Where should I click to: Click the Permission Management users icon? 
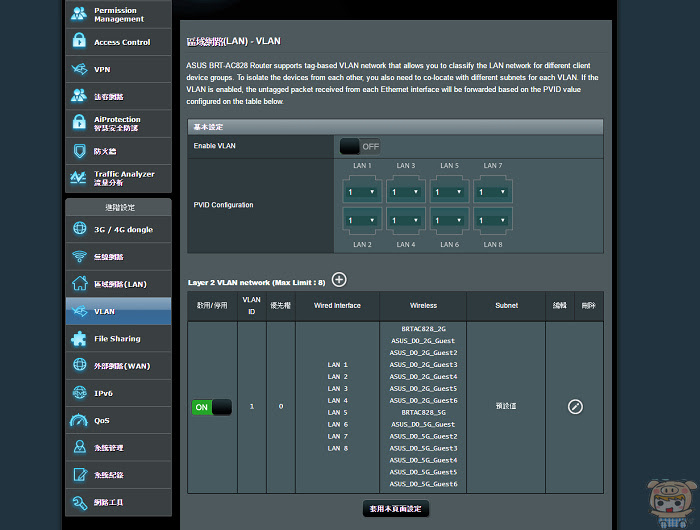click(x=79, y=14)
